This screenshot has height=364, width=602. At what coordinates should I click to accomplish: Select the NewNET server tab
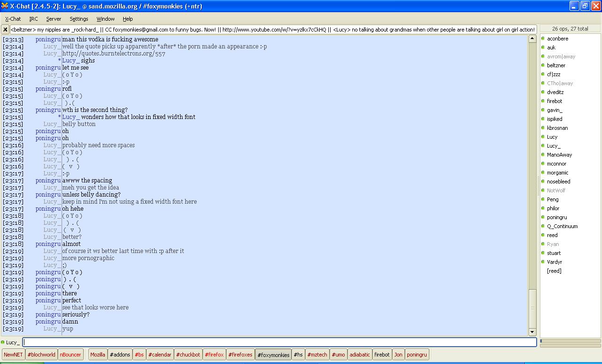[13, 355]
